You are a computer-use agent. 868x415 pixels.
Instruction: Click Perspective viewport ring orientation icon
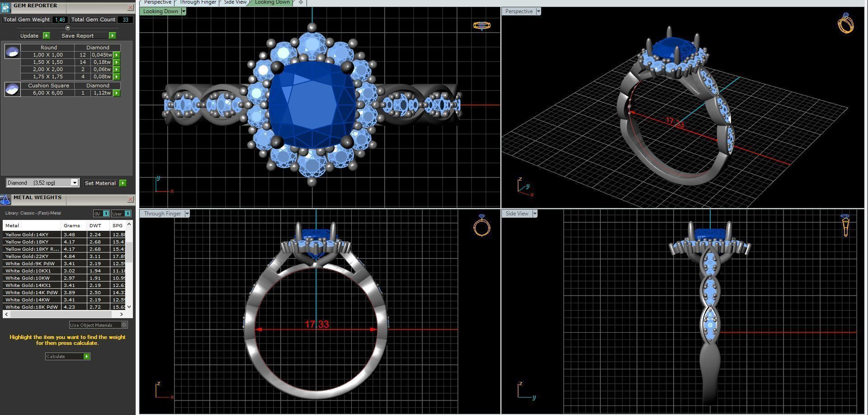click(x=845, y=23)
